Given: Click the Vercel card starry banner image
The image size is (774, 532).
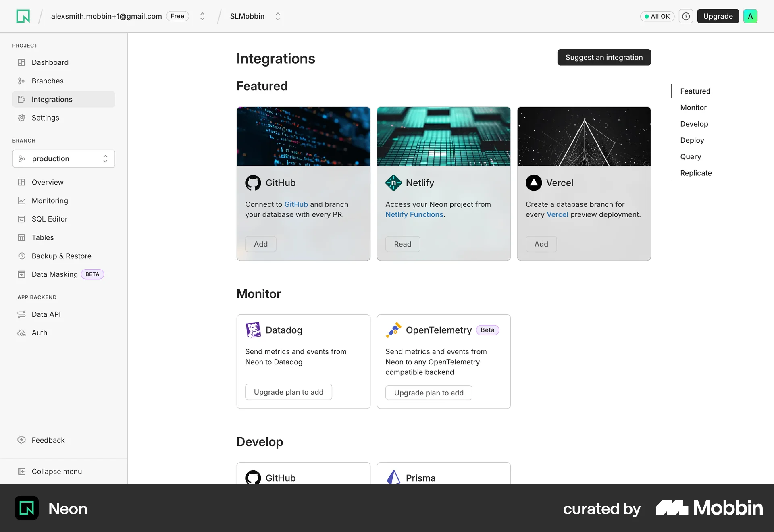Looking at the screenshot, I should [584, 136].
